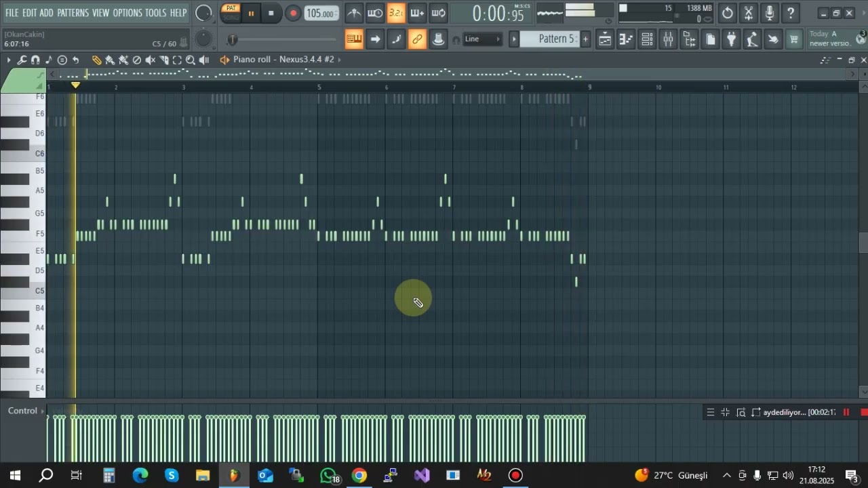
Task: Open piano roll tools wrench menu
Action: coord(22,60)
